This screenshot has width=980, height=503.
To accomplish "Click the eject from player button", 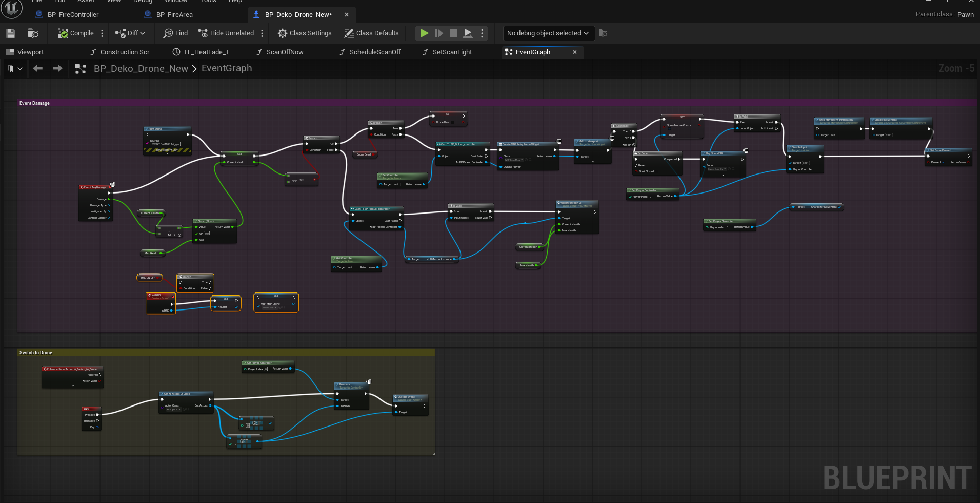I will tap(468, 33).
